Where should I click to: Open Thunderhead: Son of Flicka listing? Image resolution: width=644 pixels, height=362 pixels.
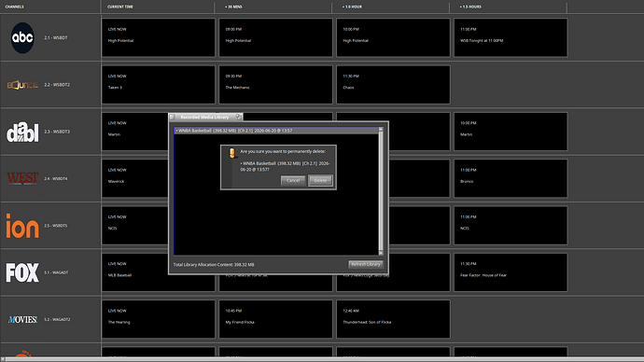[x=393, y=319]
